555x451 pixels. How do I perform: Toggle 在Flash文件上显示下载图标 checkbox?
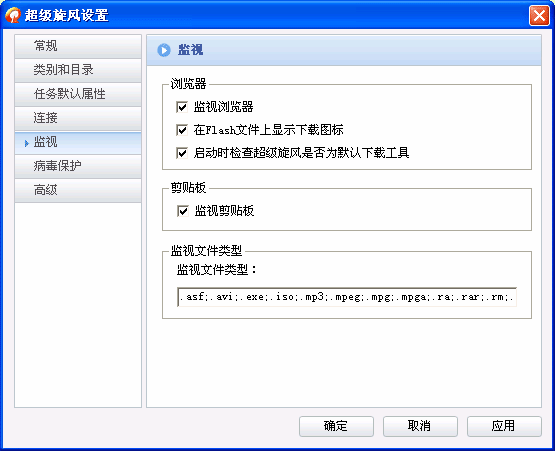pos(182,130)
